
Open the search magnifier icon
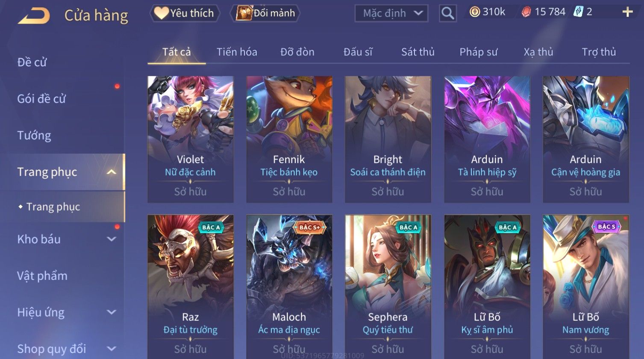[x=447, y=14]
